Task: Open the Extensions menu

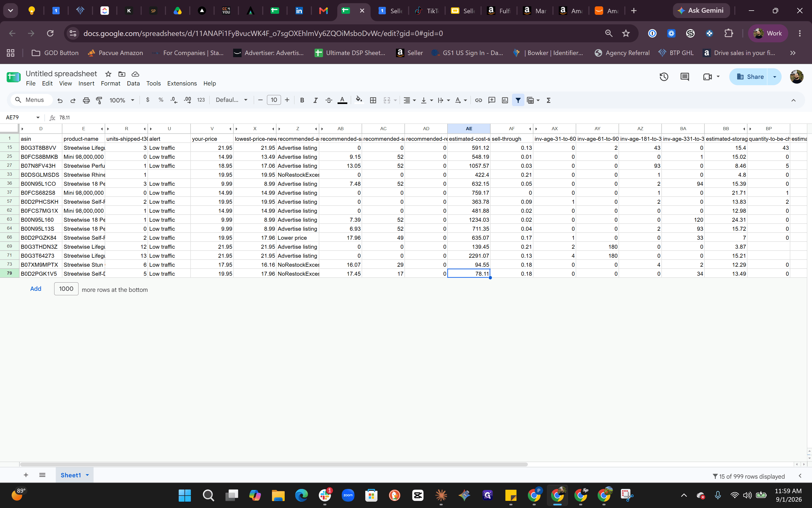Action: 182,83
